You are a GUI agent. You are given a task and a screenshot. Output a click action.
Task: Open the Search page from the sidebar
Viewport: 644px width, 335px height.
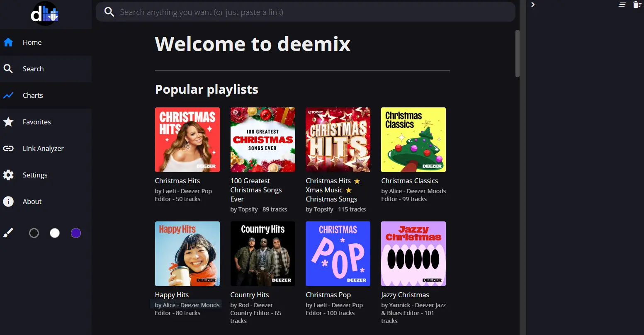[x=33, y=69]
